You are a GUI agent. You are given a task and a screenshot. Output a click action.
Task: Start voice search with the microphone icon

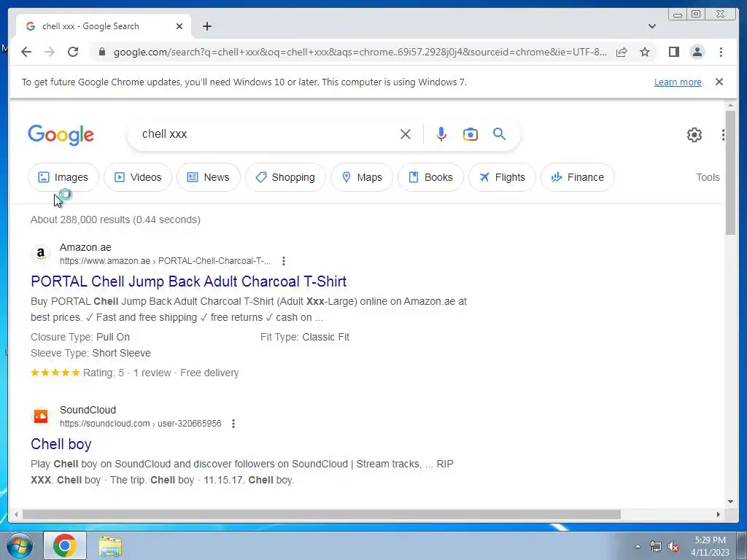(x=441, y=134)
